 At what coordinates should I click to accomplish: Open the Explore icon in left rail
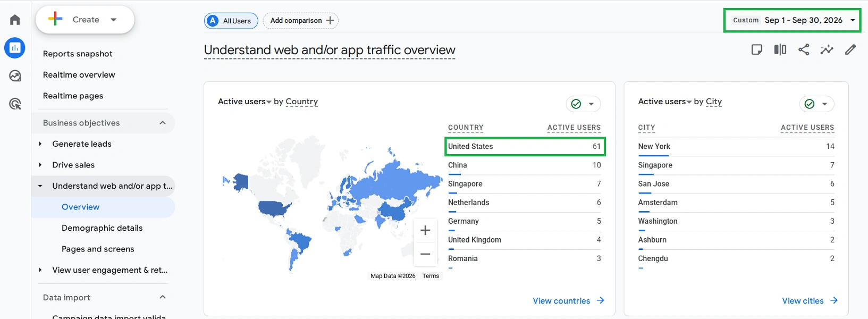click(x=15, y=76)
